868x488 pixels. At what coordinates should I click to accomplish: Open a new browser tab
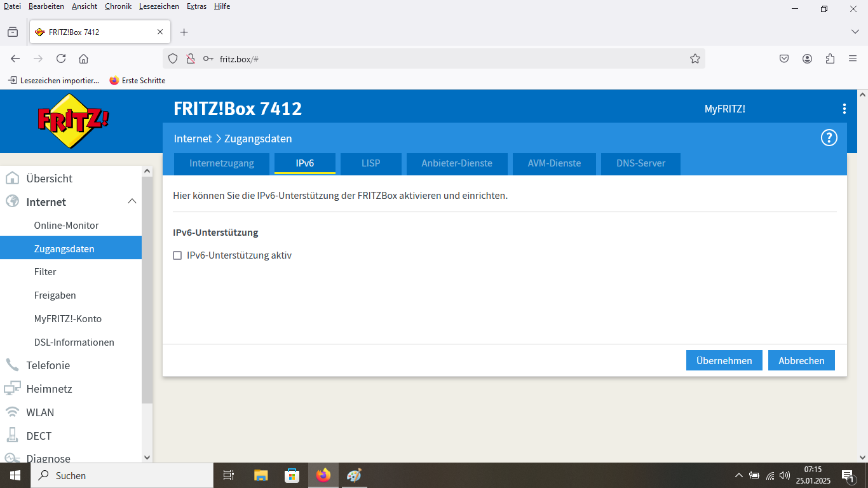pos(184,32)
